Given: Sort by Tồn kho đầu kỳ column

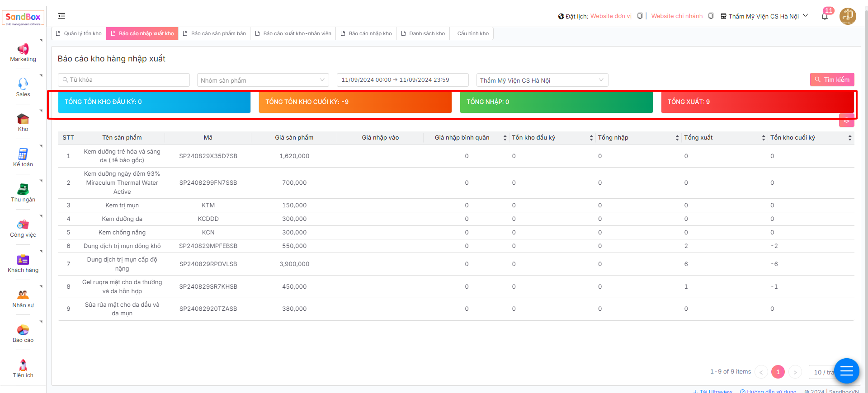Looking at the screenshot, I should click(591, 138).
